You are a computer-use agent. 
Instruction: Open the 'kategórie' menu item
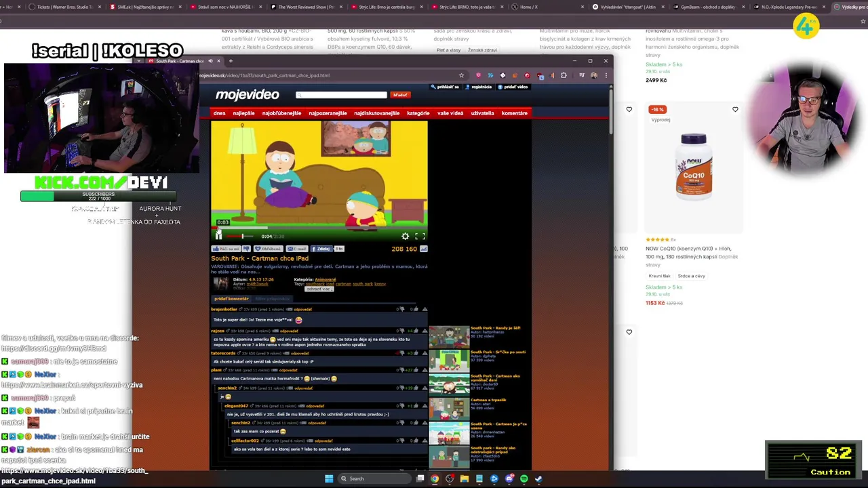point(418,113)
